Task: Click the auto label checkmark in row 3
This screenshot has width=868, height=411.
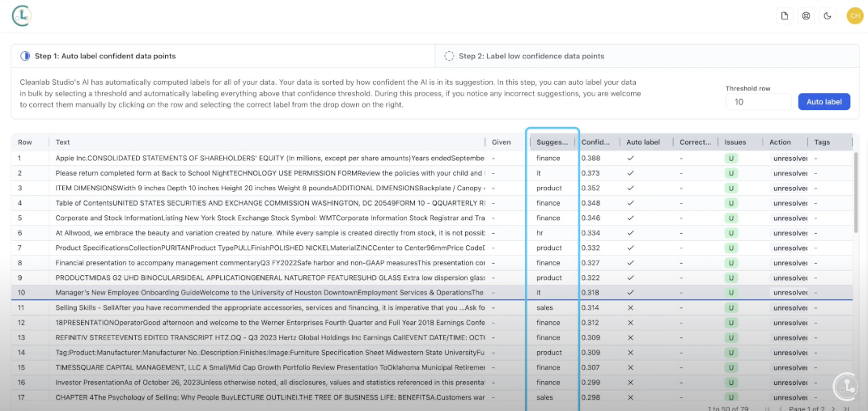Action: [630, 188]
